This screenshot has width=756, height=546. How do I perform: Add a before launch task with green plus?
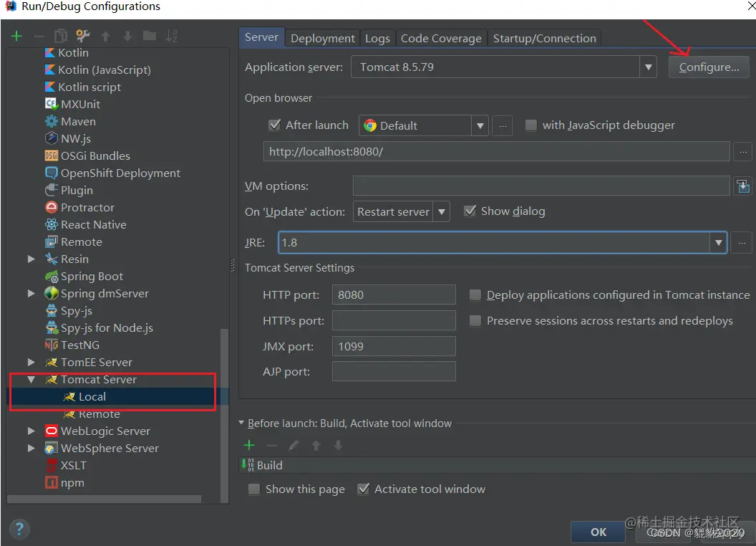click(249, 445)
